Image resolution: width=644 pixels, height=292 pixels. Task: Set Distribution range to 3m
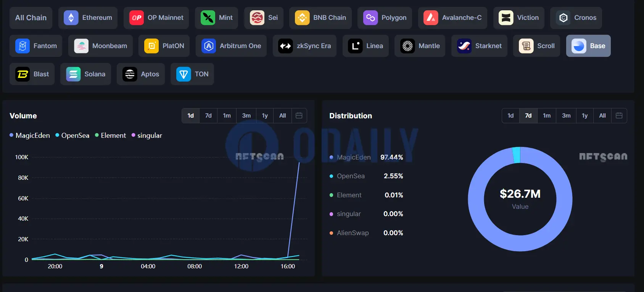(x=567, y=116)
